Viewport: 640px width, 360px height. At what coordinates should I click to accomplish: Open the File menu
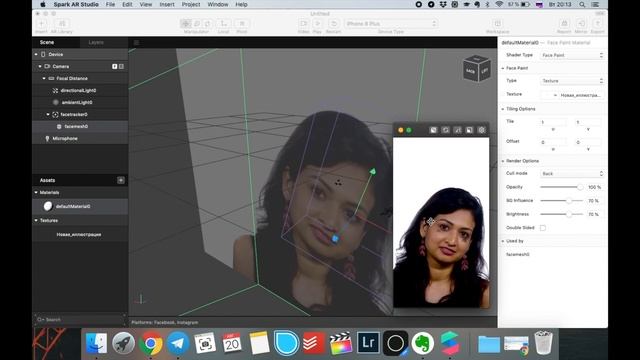point(110,4)
